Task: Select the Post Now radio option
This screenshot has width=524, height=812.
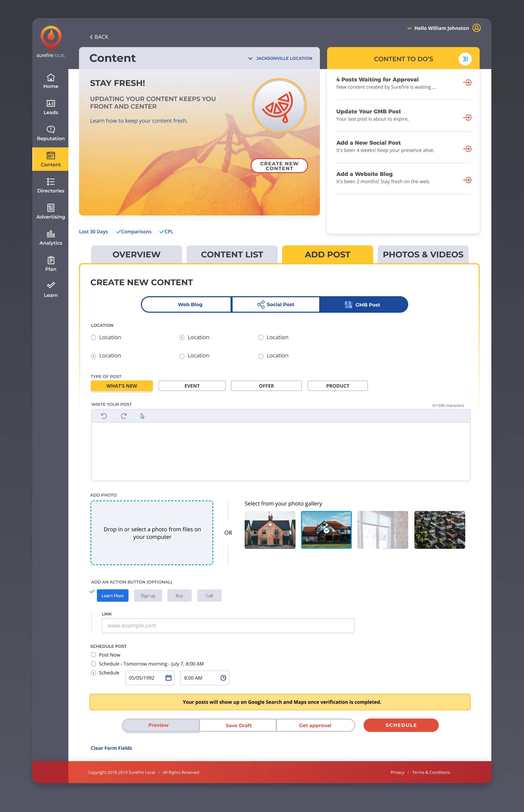Action: tap(93, 655)
